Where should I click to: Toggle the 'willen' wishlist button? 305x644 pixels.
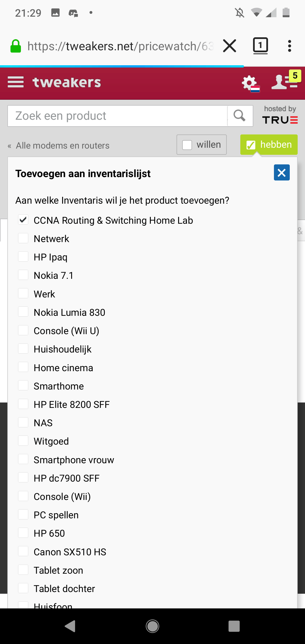pos(202,145)
